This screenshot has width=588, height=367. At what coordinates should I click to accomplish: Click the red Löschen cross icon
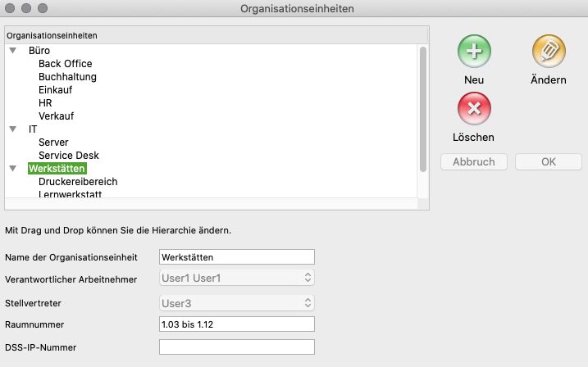point(473,107)
